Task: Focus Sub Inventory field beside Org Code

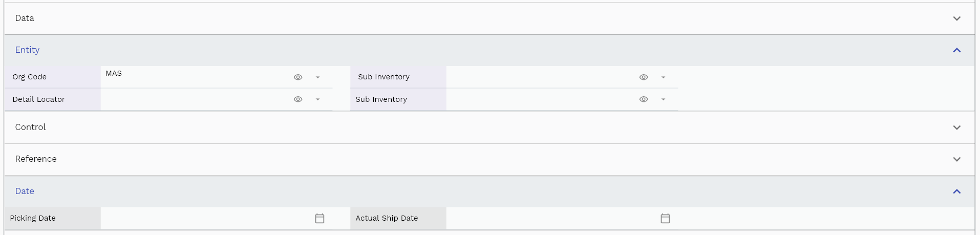Action: pos(541,77)
